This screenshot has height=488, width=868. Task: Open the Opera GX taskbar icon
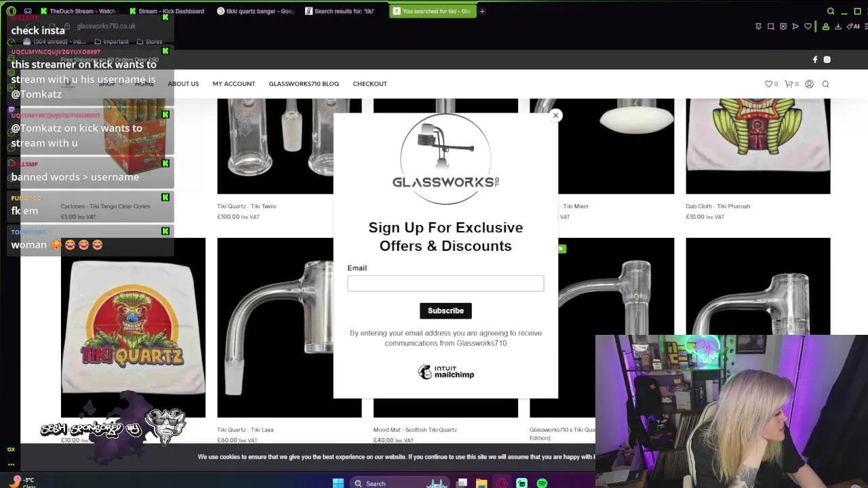(x=502, y=483)
